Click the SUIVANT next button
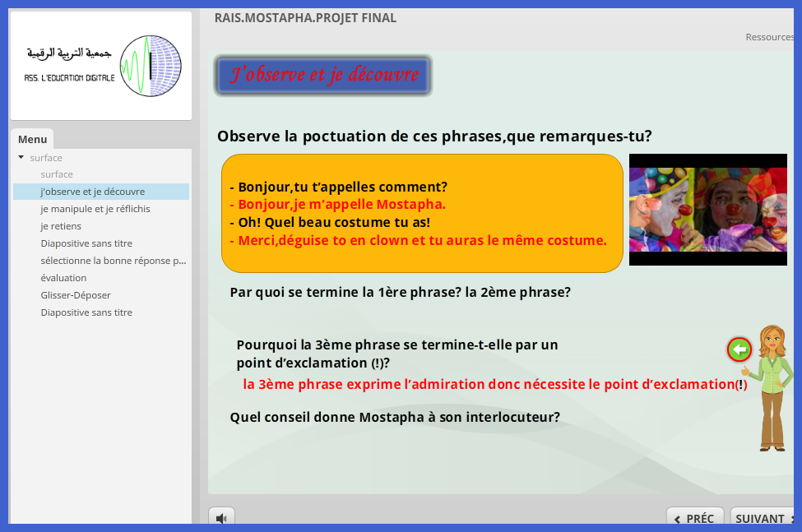This screenshot has width=802, height=532. coord(763,517)
